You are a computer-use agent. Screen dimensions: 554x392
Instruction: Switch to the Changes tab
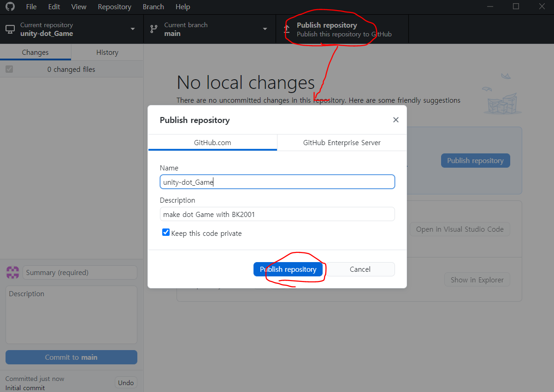click(35, 53)
